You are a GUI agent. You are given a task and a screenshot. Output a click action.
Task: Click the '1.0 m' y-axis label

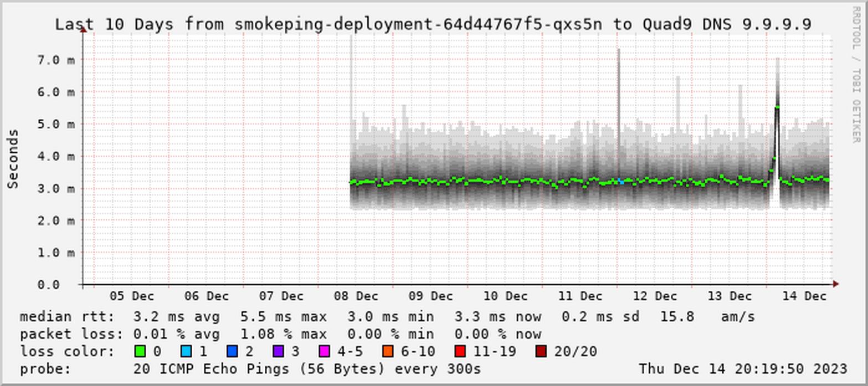tap(55, 253)
